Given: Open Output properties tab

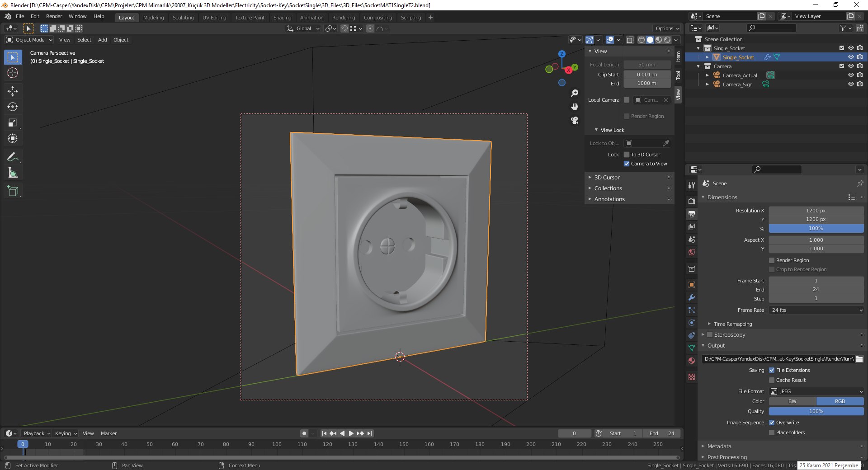Looking at the screenshot, I should [692, 214].
